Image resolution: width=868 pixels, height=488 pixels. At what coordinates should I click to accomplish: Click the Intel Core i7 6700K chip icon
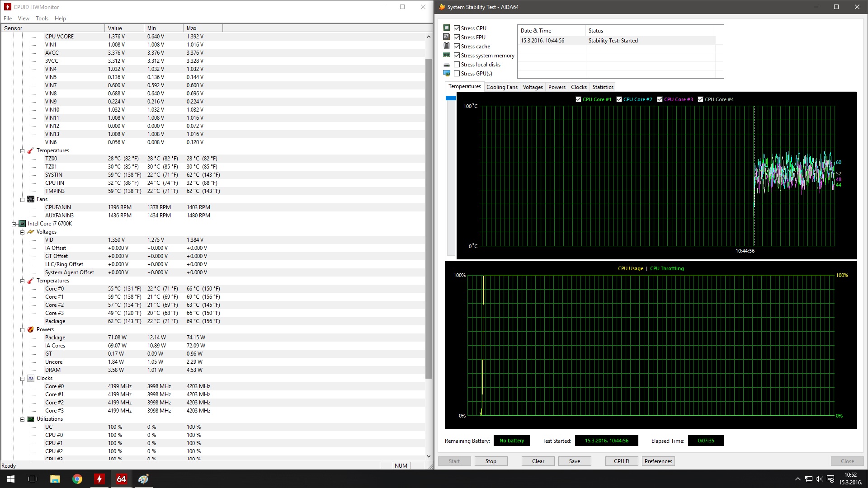22,224
